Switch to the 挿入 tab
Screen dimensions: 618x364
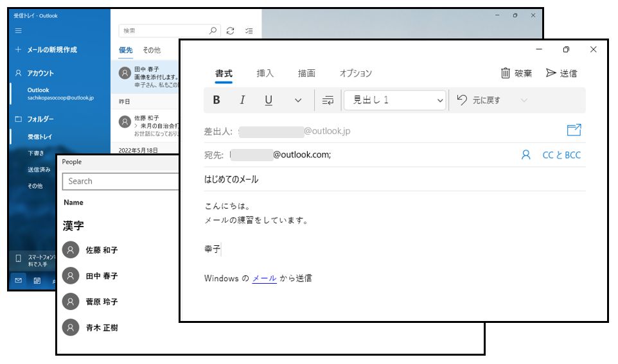[x=265, y=73]
